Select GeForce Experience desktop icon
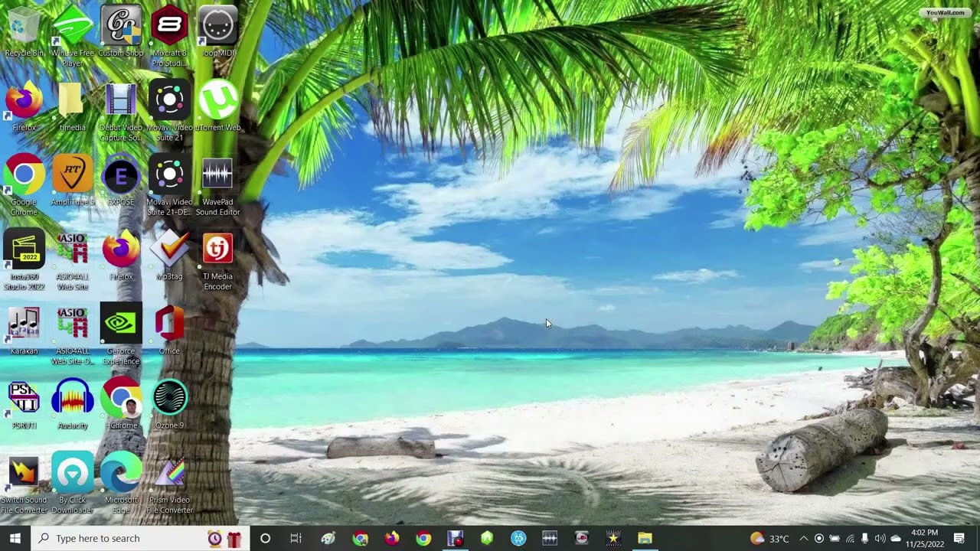 (x=121, y=334)
